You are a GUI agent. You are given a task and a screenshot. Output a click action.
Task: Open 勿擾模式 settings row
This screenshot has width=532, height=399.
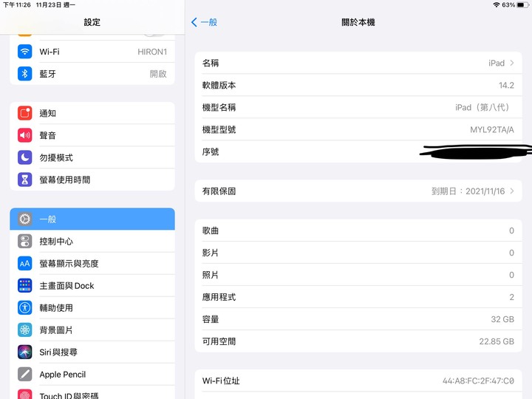pyautogui.click(x=92, y=157)
